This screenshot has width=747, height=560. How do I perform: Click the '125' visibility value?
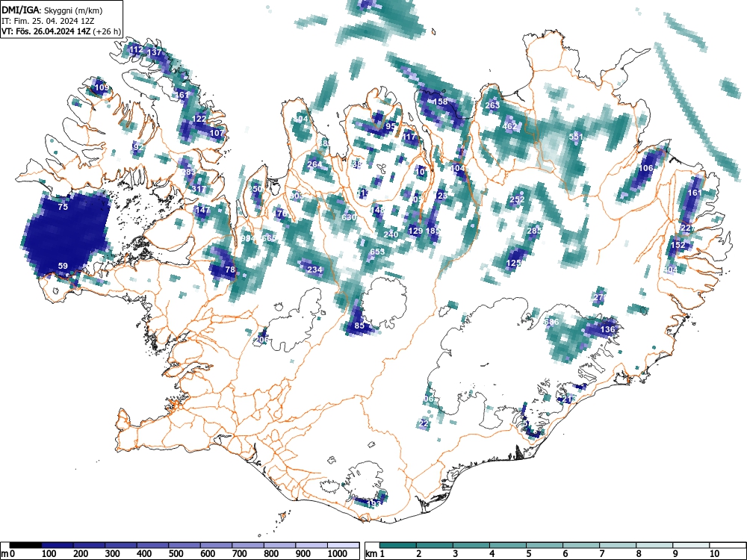[x=514, y=263]
